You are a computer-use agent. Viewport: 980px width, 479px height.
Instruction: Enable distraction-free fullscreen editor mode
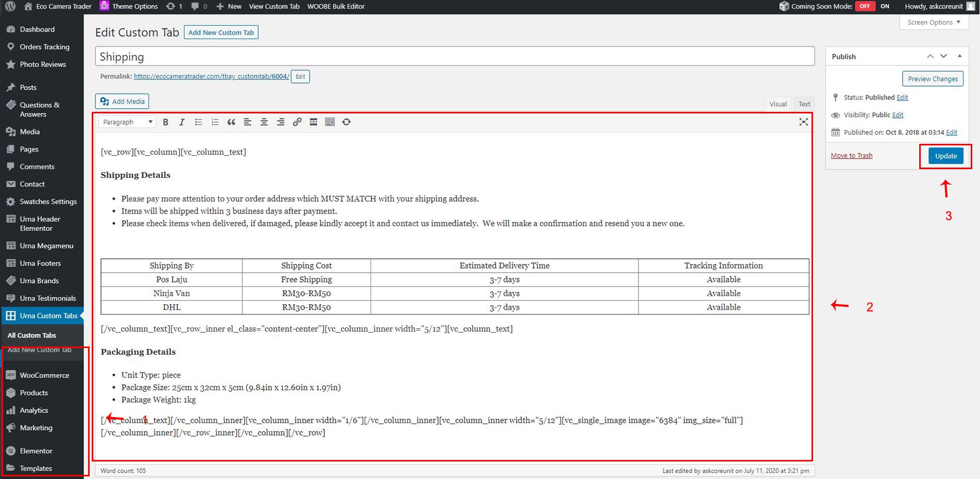[x=803, y=122]
